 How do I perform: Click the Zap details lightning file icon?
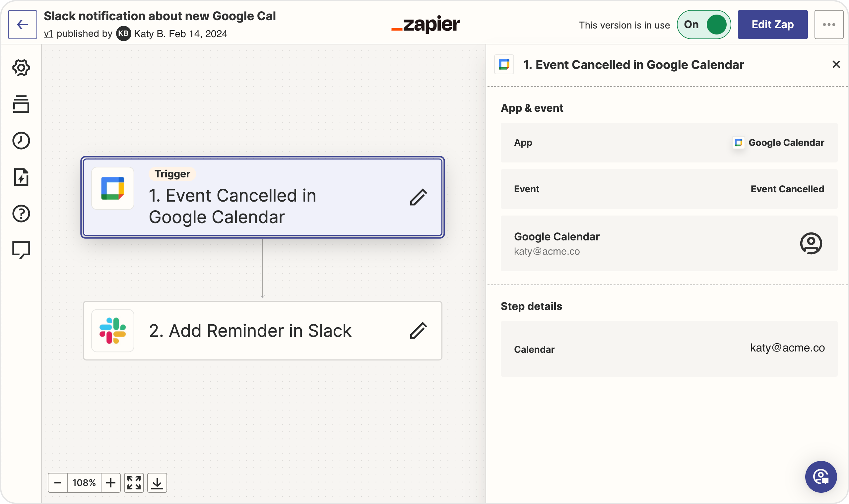[21, 177]
